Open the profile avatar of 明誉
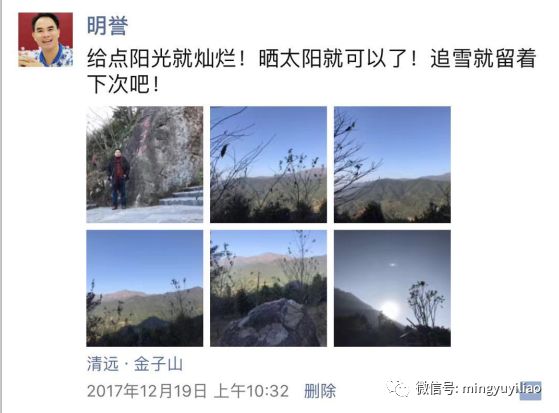This screenshot has height=413, width=559. click(x=46, y=40)
